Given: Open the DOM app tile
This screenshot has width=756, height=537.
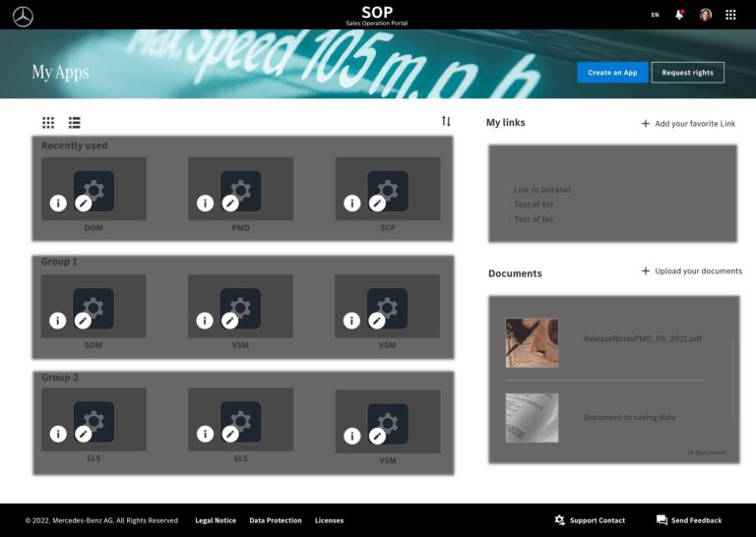Looking at the screenshot, I should (x=94, y=189).
